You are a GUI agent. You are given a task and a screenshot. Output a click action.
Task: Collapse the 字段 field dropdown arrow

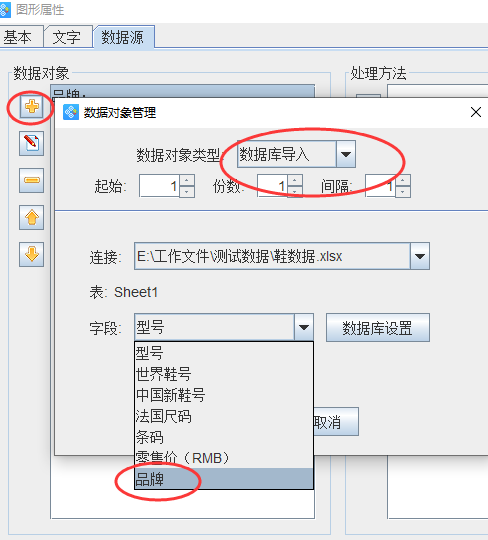pos(303,327)
